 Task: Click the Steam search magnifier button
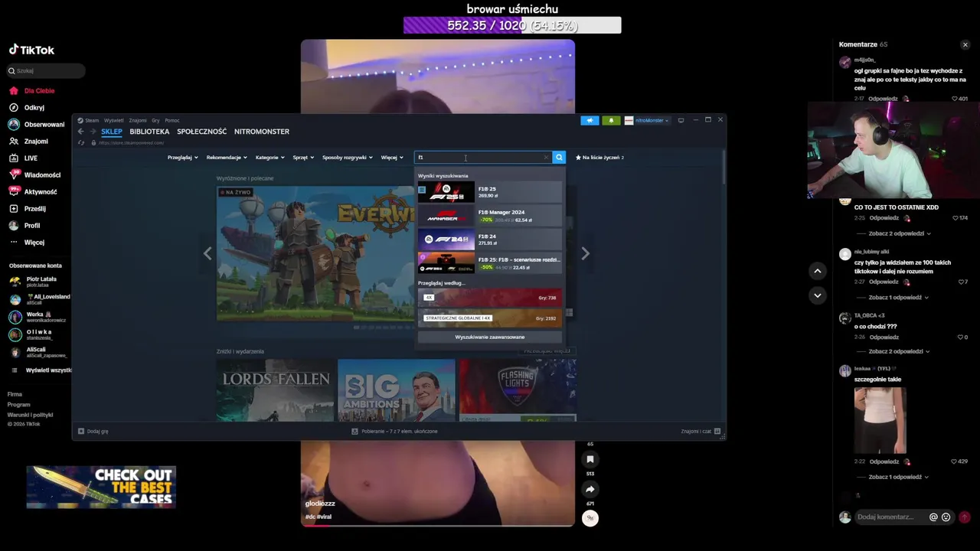(x=559, y=157)
